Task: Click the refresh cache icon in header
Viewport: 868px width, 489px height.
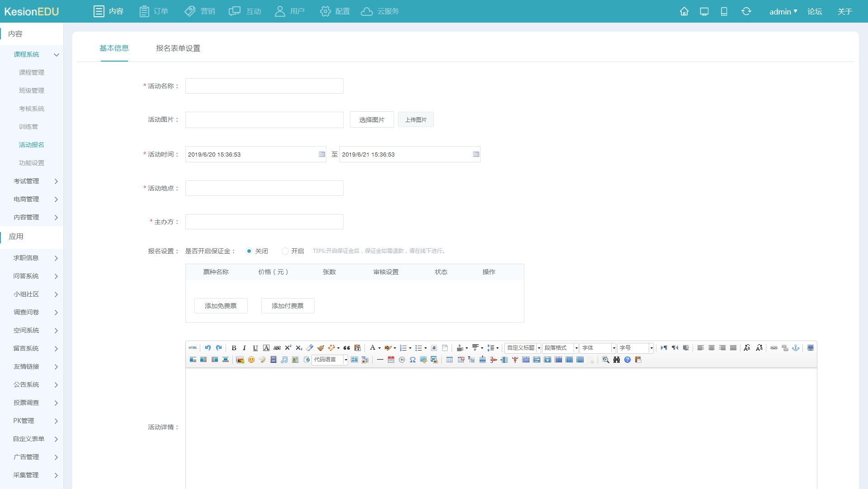Action: click(x=746, y=11)
